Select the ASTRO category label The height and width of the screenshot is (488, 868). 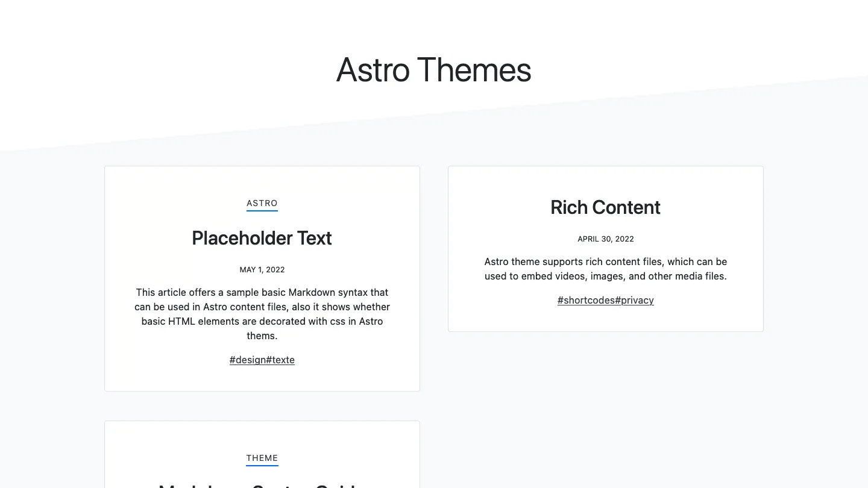(x=262, y=204)
